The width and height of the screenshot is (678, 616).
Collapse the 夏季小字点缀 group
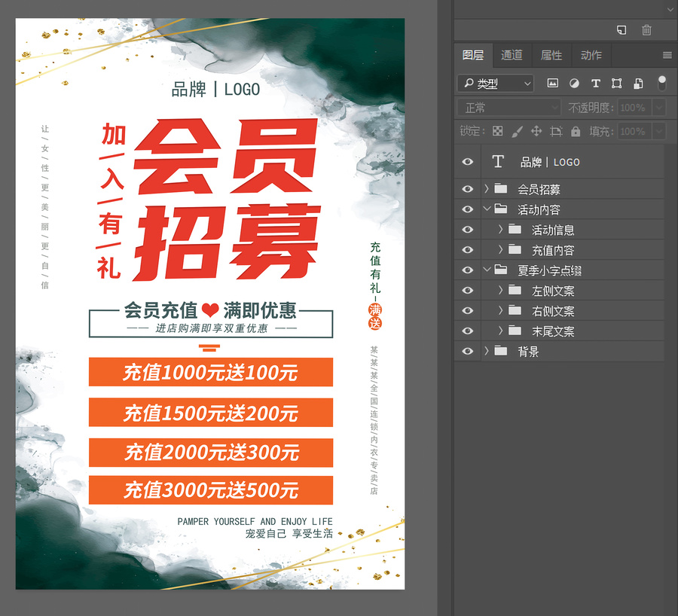pyautogui.click(x=487, y=270)
